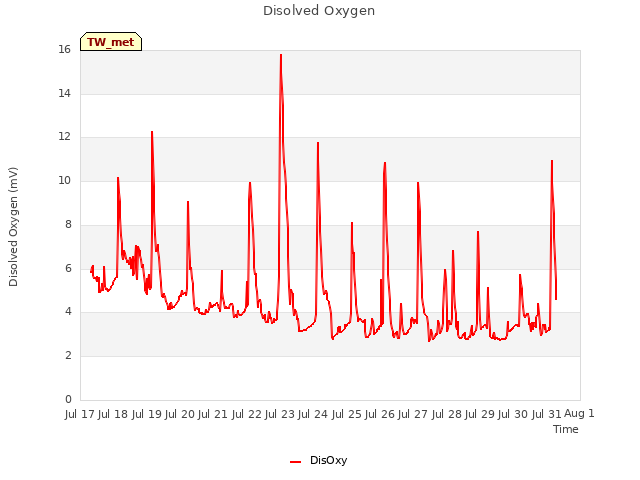
Task: Click the Disolved Oxygen (mV) axis label
Action: point(13,227)
